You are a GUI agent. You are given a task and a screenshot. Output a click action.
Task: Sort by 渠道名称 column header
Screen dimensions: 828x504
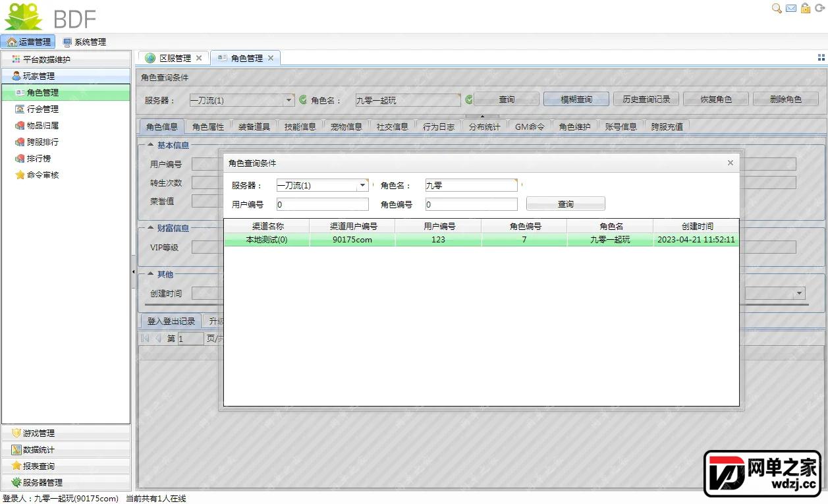267,226
